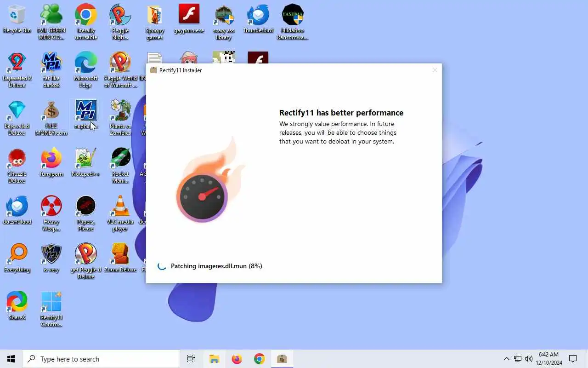The height and width of the screenshot is (368, 588).
Task: Select the 'scary ass library' shortcut
Action: tap(224, 22)
